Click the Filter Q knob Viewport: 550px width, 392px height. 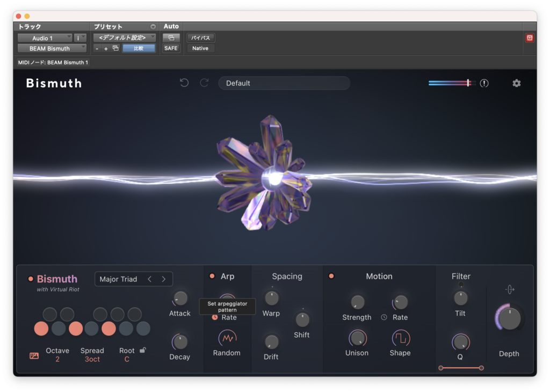pyautogui.click(x=460, y=342)
